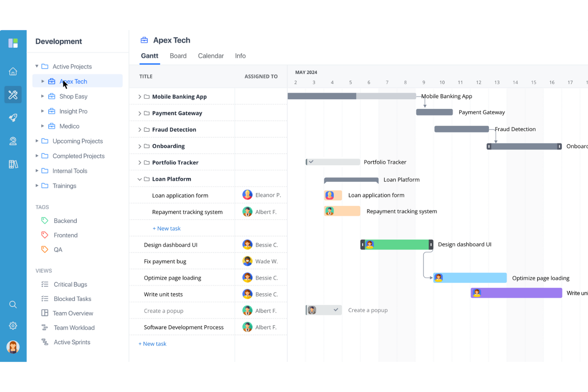Open the Calendar tab
The height and width of the screenshot is (392, 588).
coord(211,56)
